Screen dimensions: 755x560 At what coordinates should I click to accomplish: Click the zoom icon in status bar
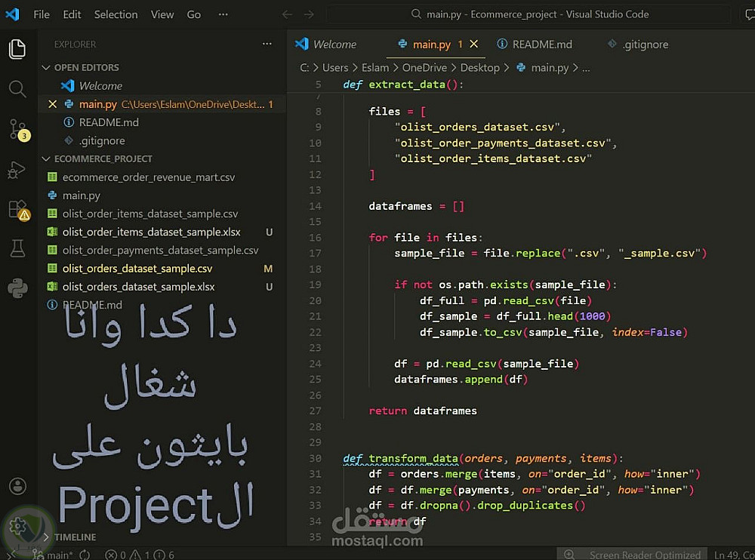569,554
